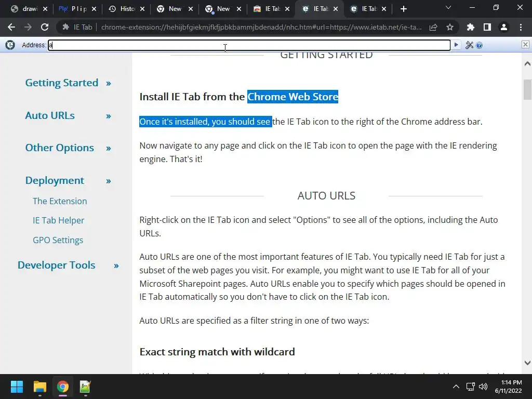Viewport: 532px width, 399px height.
Task: Open the volume tray icon
Action: [483, 387]
